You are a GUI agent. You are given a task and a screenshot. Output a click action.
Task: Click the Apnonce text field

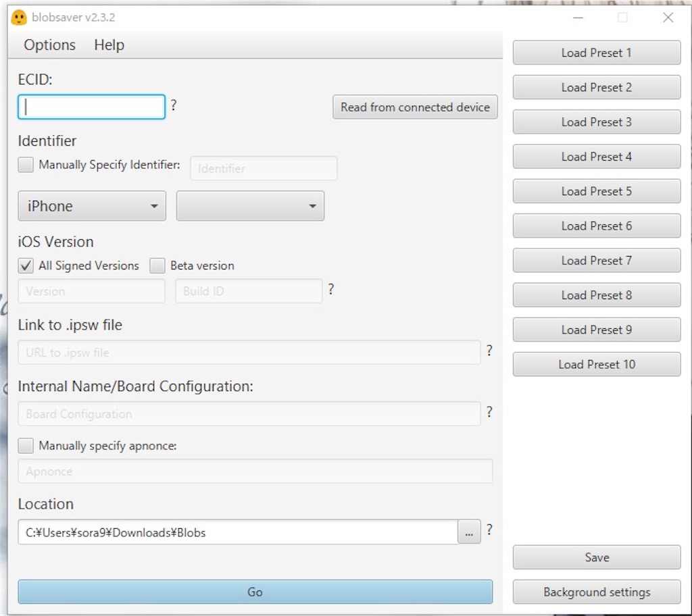click(255, 471)
